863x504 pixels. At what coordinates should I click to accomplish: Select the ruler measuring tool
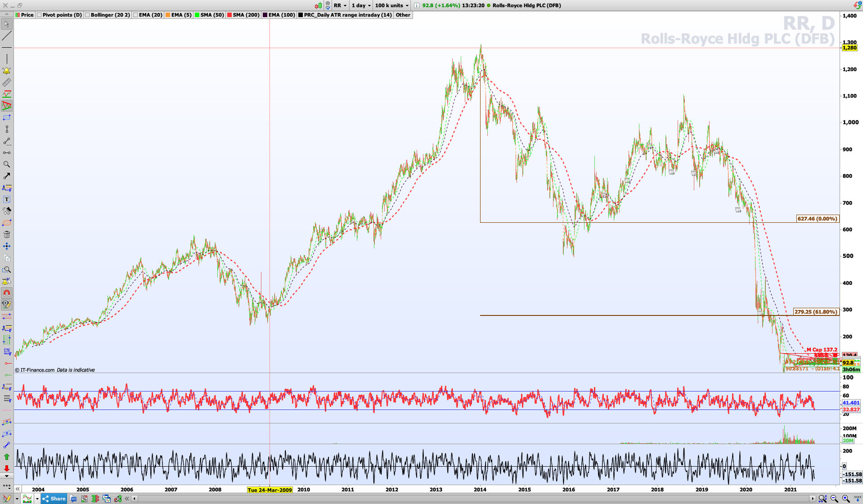point(7,82)
